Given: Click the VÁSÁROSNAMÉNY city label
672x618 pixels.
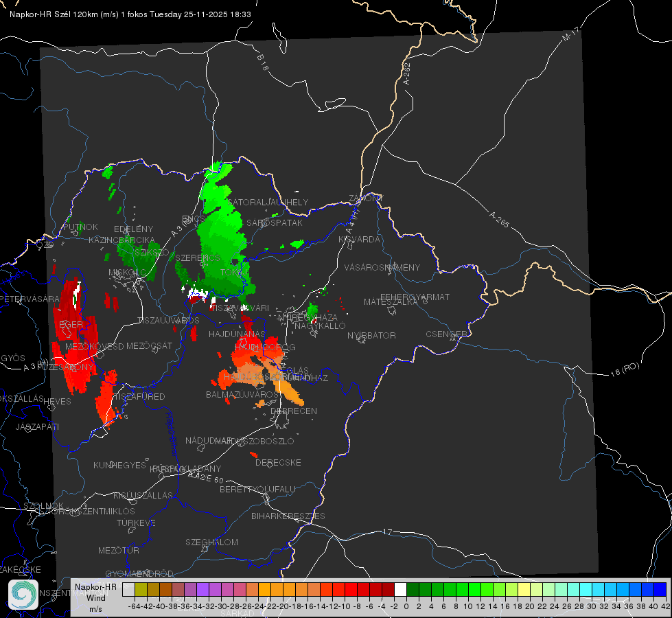Looking at the screenshot, I should [x=382, y=268].
